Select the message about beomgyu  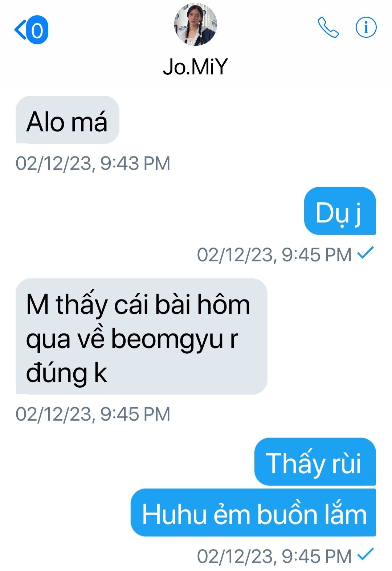[x=142, y=337]
